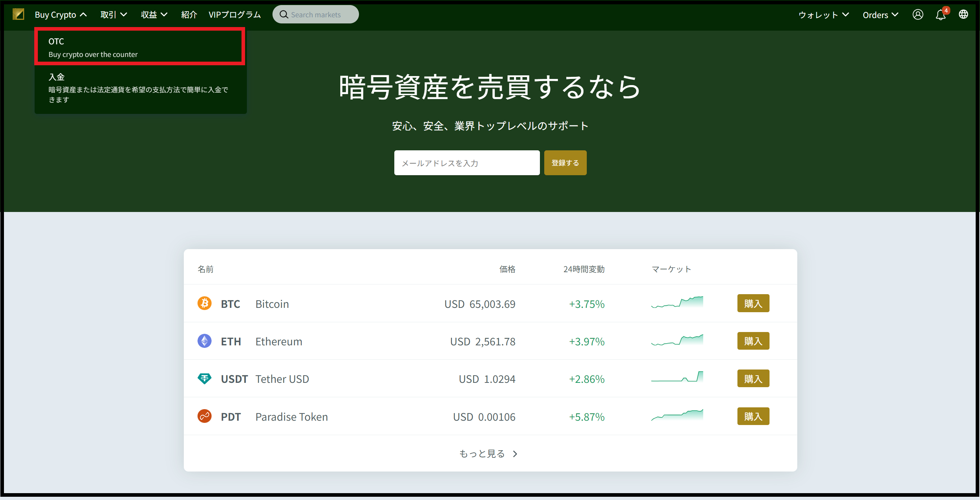Open the VIPプログラム page

[x=235, y=15]
